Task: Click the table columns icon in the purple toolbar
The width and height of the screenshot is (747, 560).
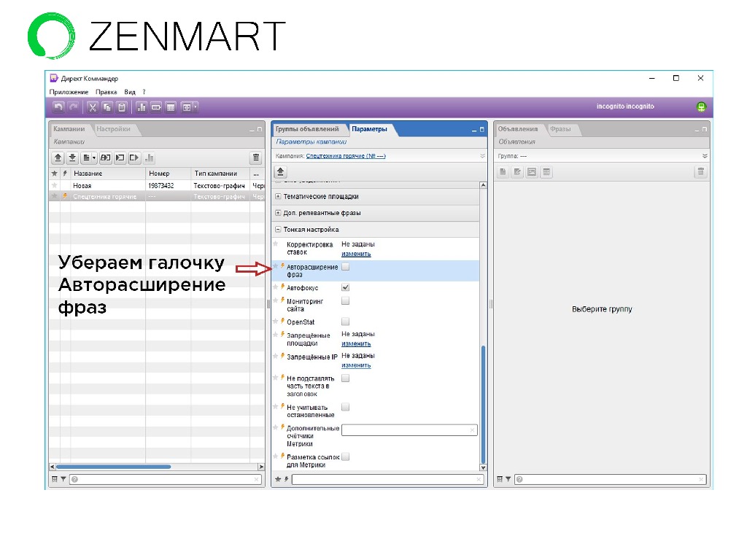Action: [171, 107]
